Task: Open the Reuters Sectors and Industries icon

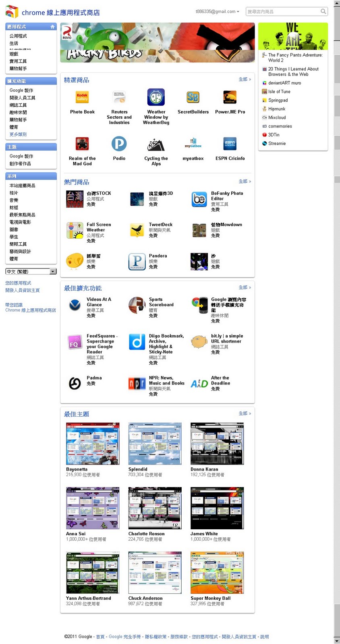Action: [119, 97]
